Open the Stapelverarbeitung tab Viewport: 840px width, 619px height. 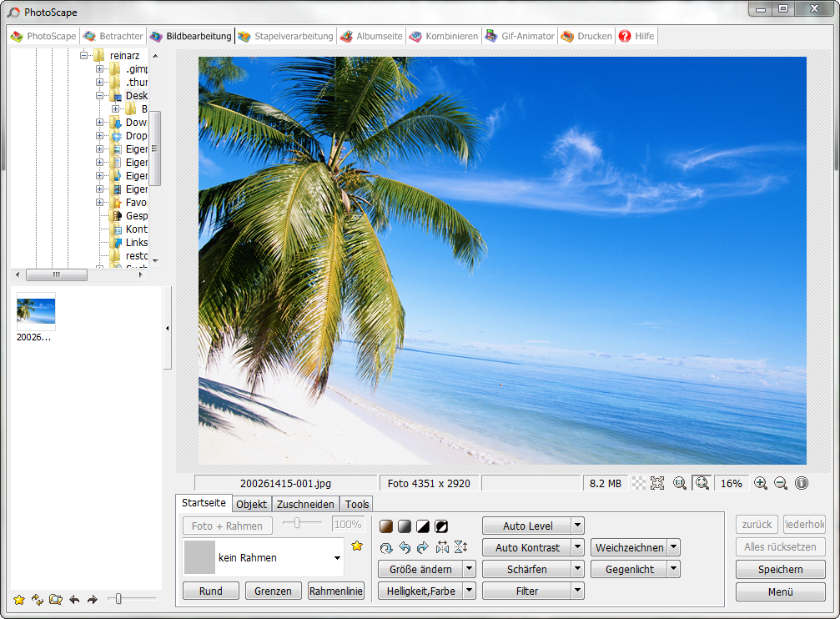point(285,36)
